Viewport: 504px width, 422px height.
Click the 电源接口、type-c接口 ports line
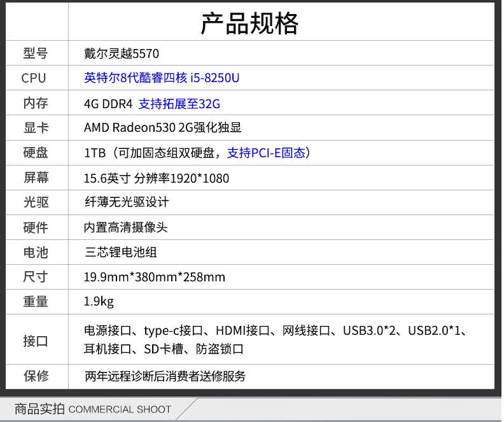click(x=276, y=330)
